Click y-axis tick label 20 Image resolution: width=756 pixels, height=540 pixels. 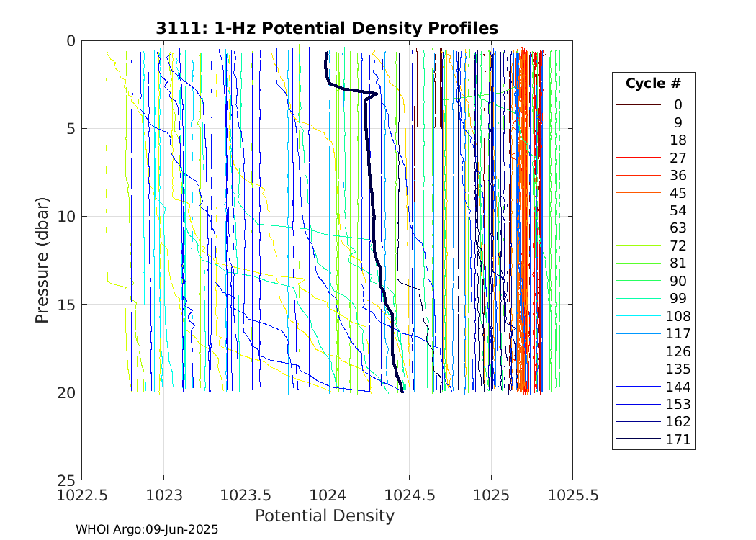pos(67,392)
